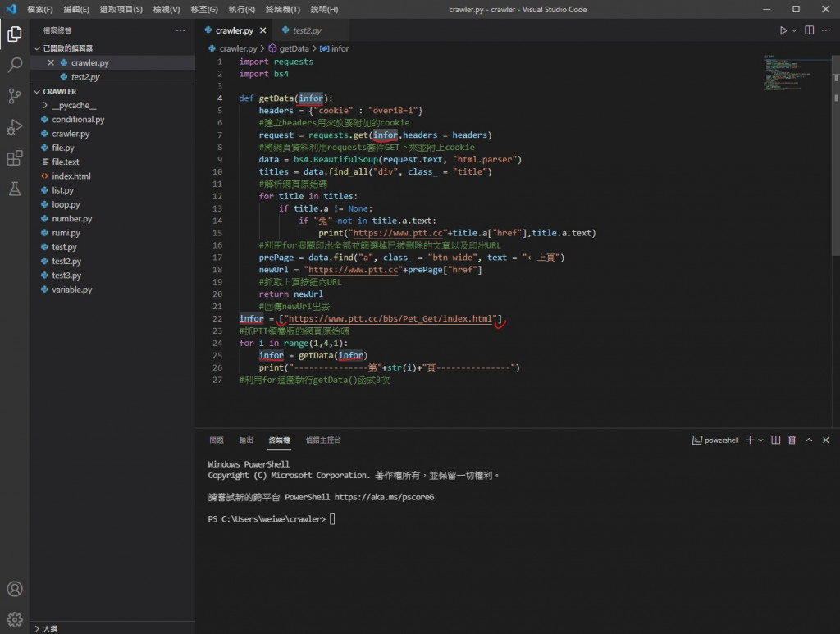Viewport: 840px width, 634px height.
Task: Open the Search view in activity bar
Action: tap(15, 66)
